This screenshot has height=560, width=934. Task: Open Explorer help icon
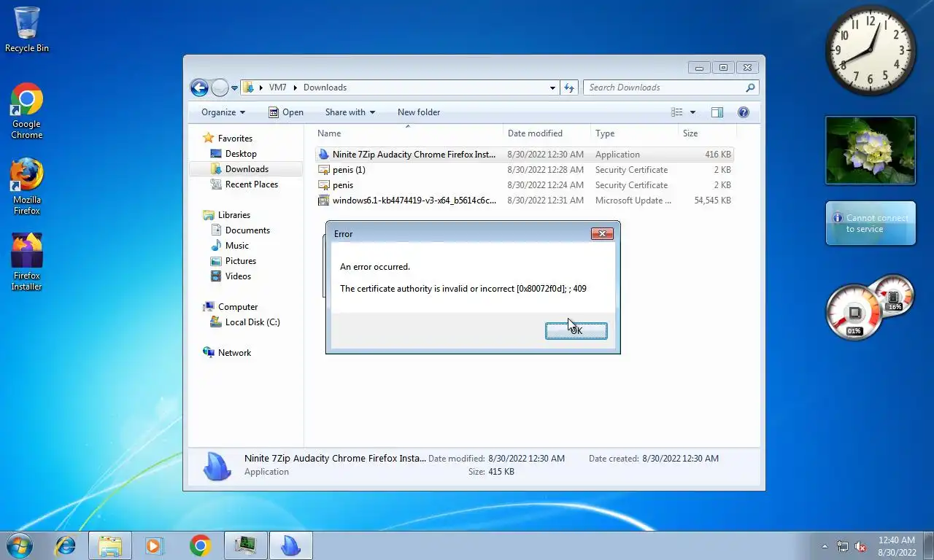pyautogui.click(x=744, y=112)
